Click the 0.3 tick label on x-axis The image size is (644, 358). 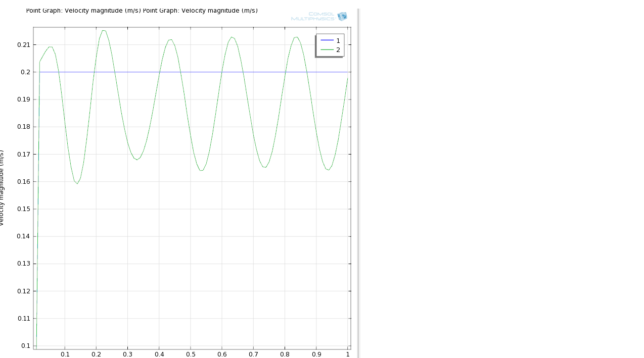(128, 354)
